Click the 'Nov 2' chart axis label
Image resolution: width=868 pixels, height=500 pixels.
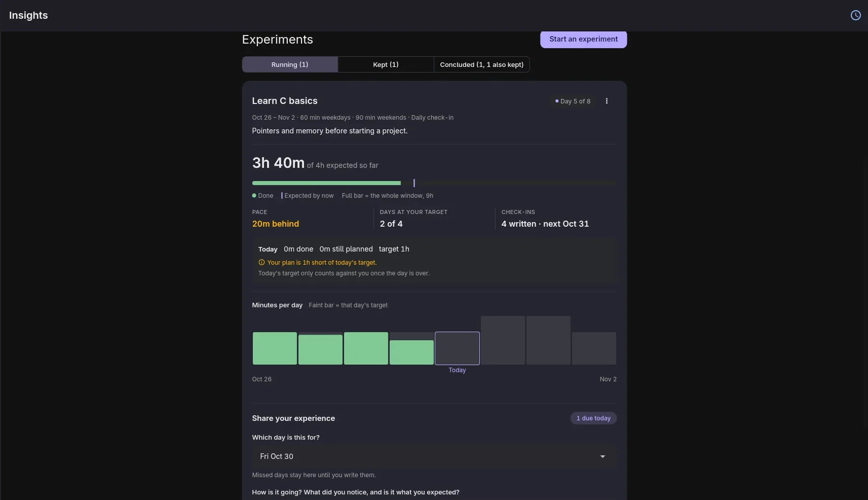[608, 379]
